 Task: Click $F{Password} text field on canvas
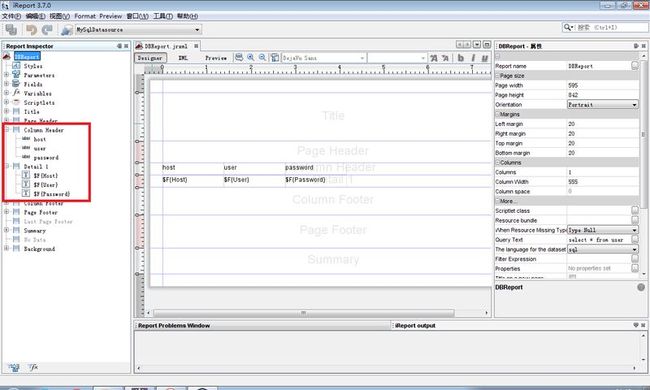305,180
